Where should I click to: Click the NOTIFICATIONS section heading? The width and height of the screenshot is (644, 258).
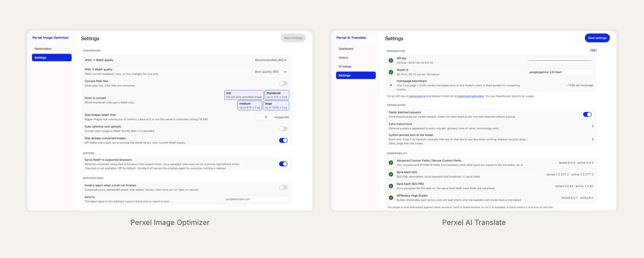tap(93, 178)
